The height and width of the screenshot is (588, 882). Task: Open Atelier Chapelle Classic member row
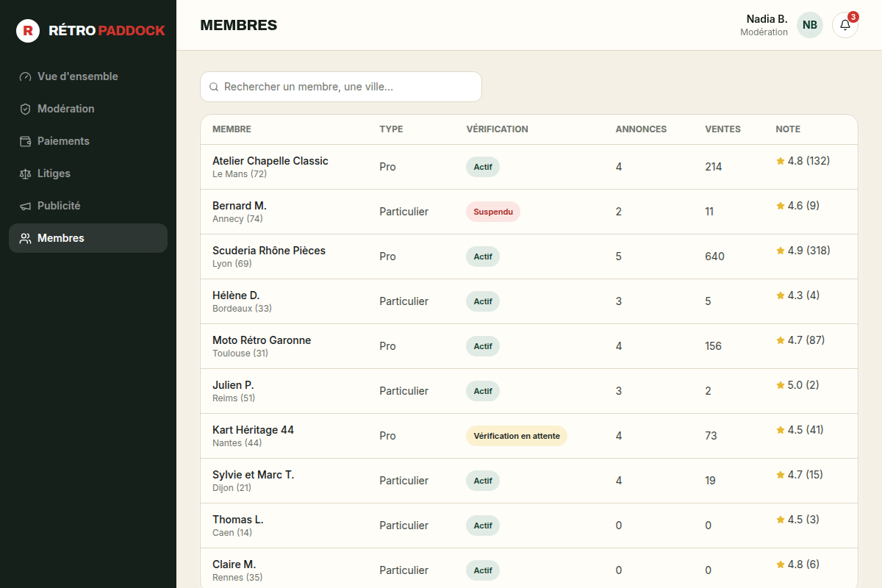(x=529, y=167)
